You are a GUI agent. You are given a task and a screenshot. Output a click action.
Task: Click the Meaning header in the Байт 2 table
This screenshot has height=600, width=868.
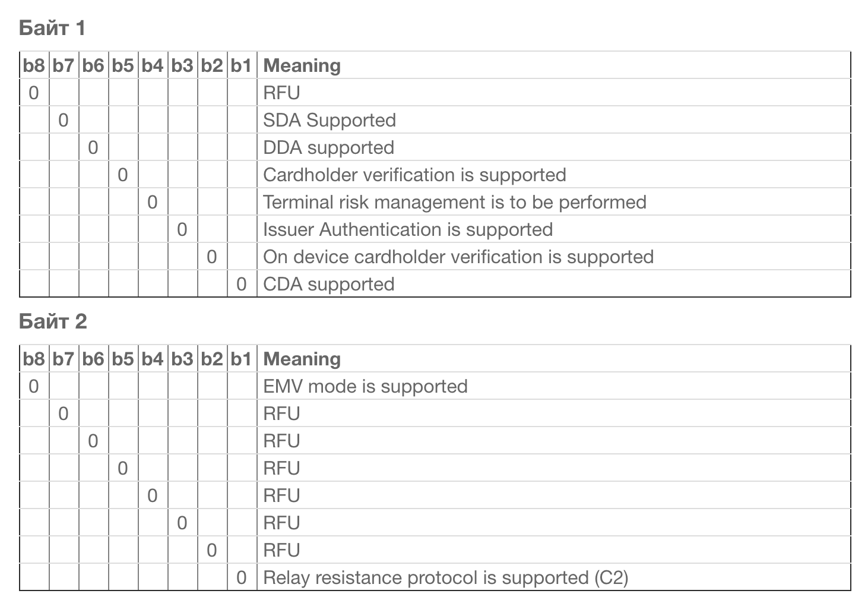pyautogui.click(x=302, y=359)
